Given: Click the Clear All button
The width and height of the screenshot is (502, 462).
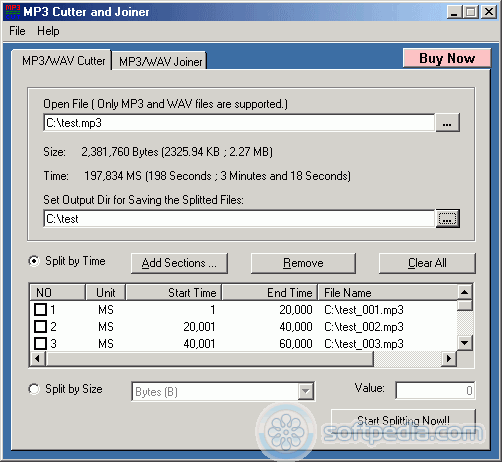Looking at the screenshot, I should 427,263.
